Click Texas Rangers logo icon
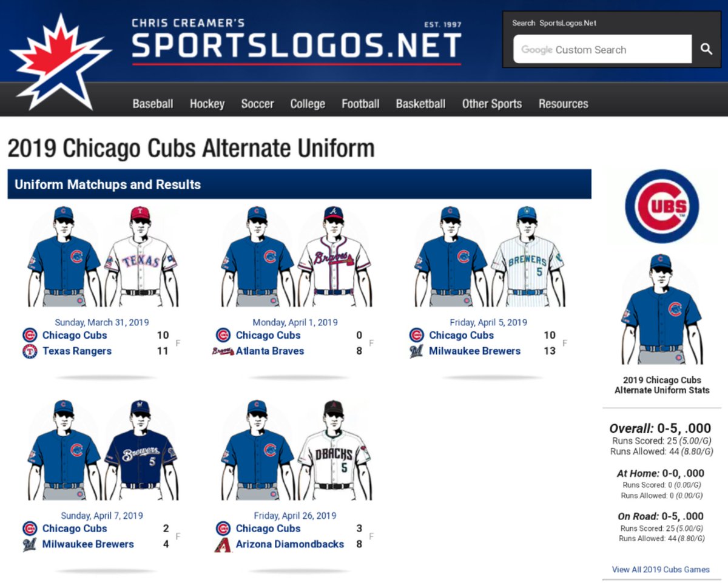The width and height of the screenshot is (728, 588). click(x=30, y=351)
